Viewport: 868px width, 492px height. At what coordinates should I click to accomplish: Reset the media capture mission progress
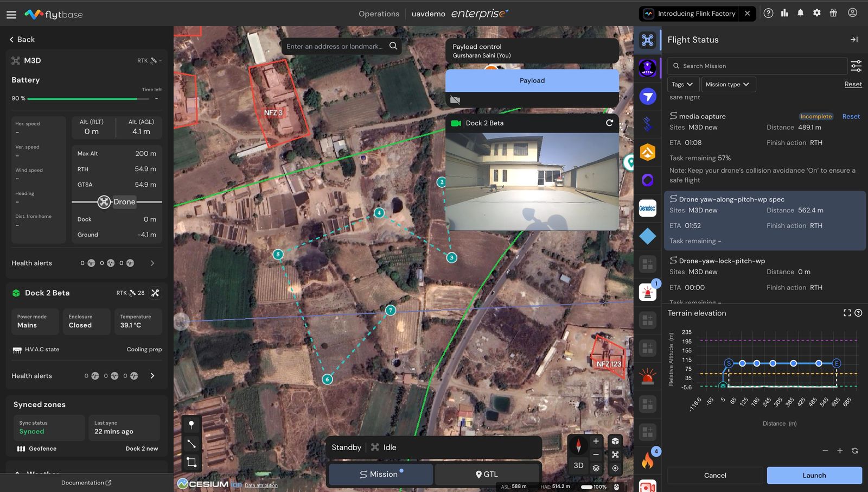click(x=851, y=116)
